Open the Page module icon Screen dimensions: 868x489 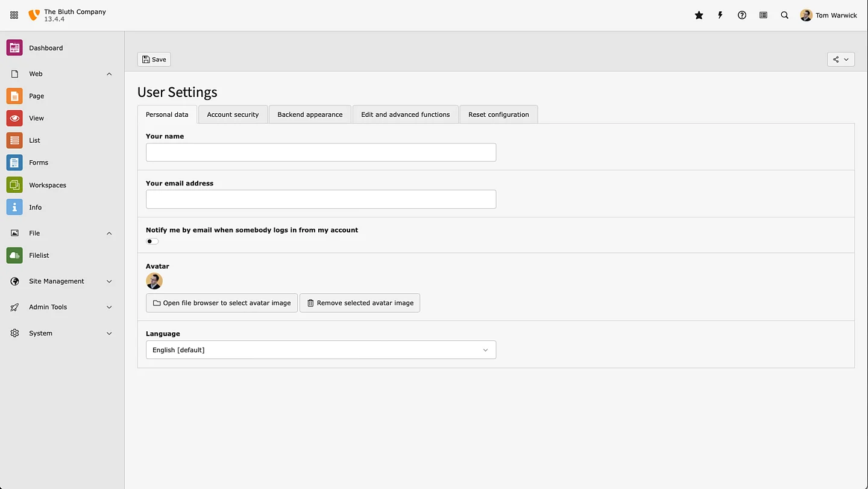tap(14, 96)
